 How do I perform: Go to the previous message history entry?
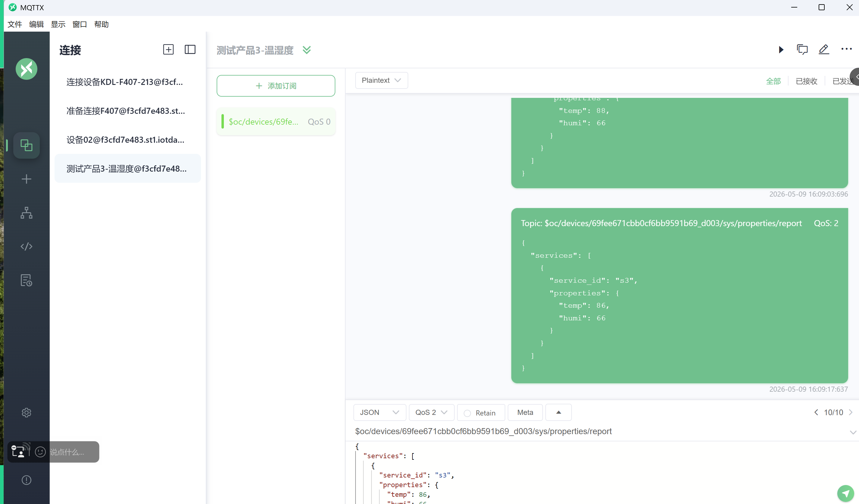(x=816, y=412)
